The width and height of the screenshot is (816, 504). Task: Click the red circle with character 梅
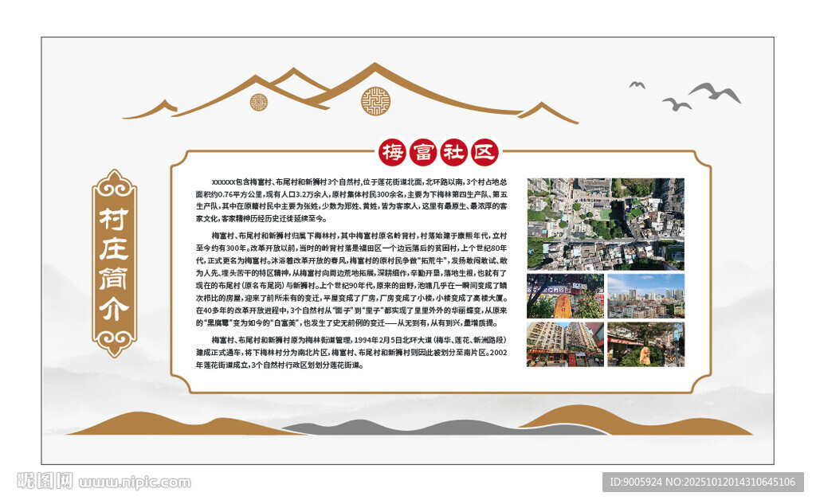pyautogui.click(x=392, y=152)
